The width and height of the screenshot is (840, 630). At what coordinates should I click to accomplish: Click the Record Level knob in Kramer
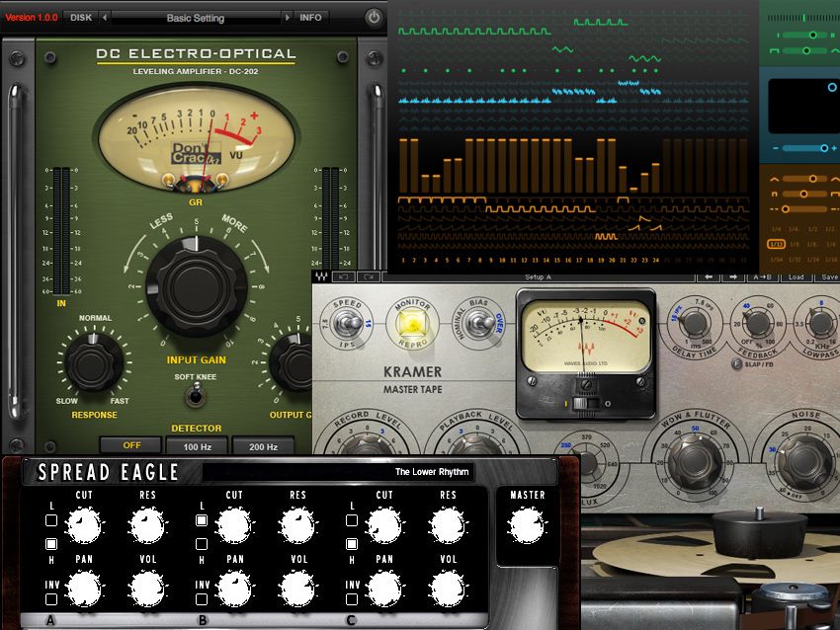point(368,444)
